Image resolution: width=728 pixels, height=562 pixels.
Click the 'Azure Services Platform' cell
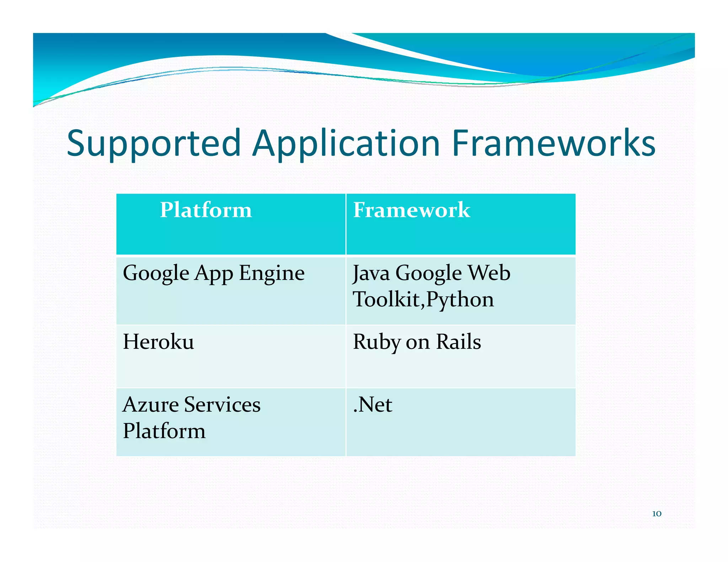pos(191,418)
